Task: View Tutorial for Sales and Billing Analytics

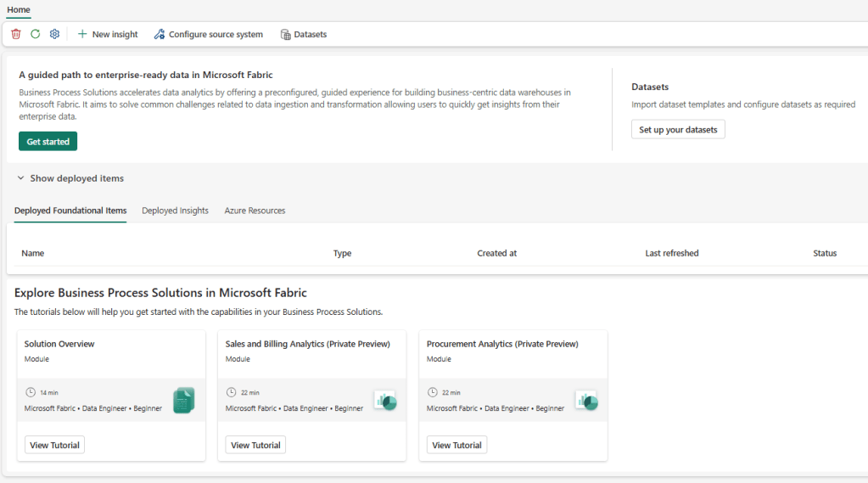Action: click(x=255, y=446)
